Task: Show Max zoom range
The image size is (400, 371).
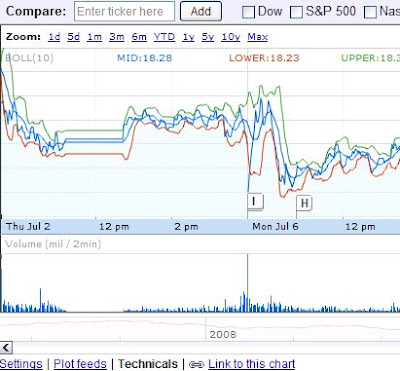Action: [x=257, y=37]
